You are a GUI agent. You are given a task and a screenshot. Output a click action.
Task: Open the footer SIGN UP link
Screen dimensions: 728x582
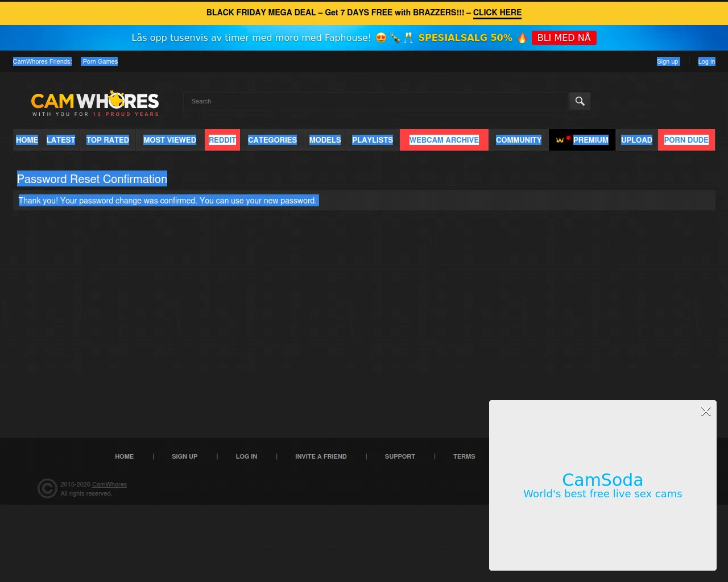coord(185,456)
